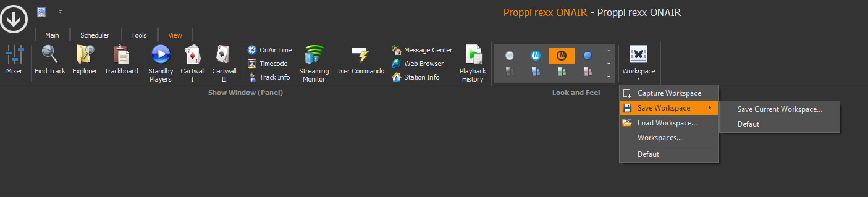Open User Commands panel
This screenshot has width=868, height=197.
360,60
